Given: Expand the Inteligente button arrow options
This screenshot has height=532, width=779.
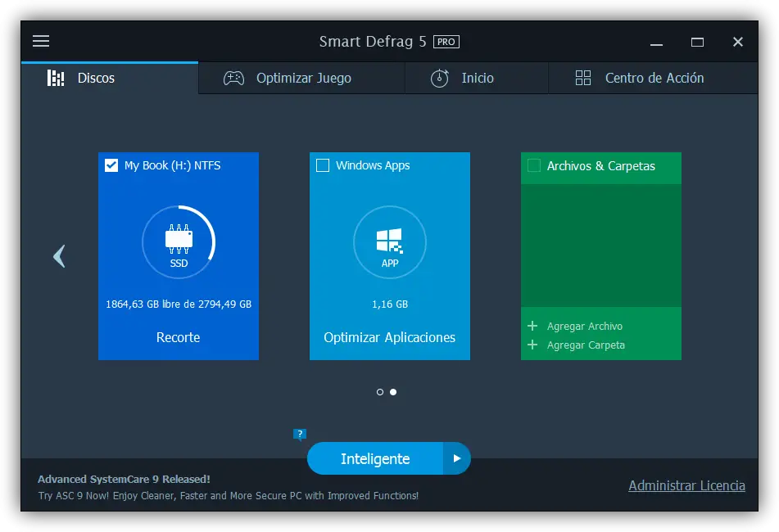Looking at the screenshot, I should pyautogui.click(x=457, y=458).
